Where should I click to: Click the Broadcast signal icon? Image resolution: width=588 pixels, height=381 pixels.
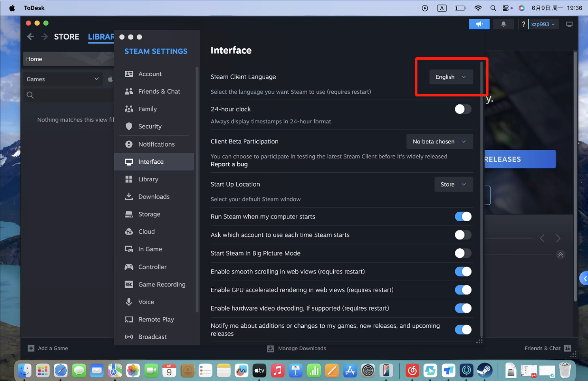[129, 337]
